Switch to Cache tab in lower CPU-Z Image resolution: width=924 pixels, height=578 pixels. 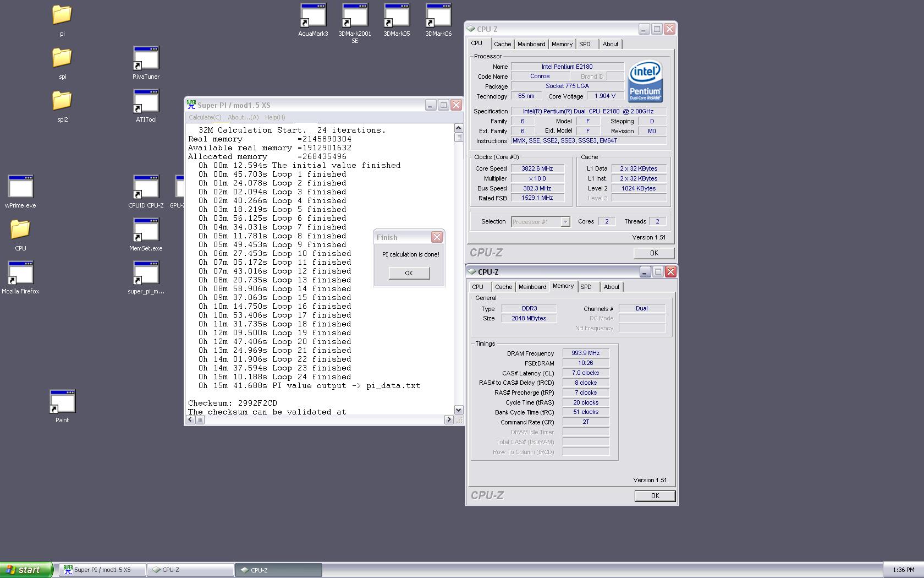503,287
